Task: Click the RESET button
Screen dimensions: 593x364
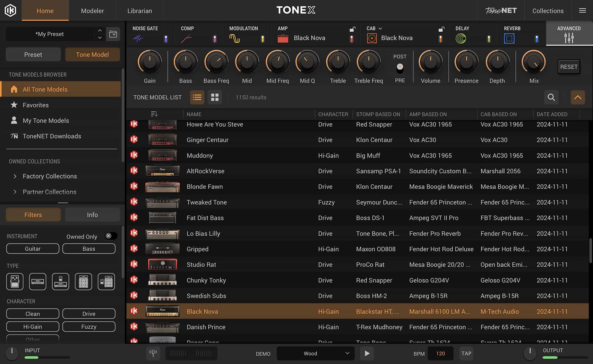Action: coord(569,67)
